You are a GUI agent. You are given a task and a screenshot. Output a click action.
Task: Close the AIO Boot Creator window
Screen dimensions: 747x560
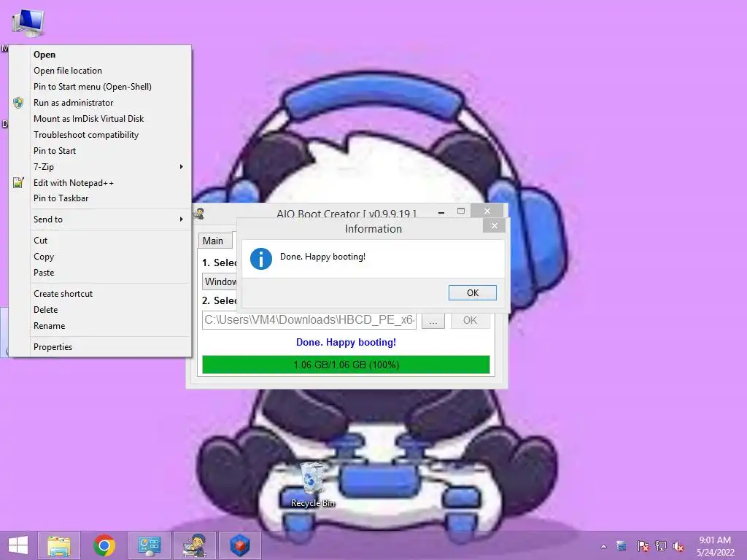click(x=487, y=211)
